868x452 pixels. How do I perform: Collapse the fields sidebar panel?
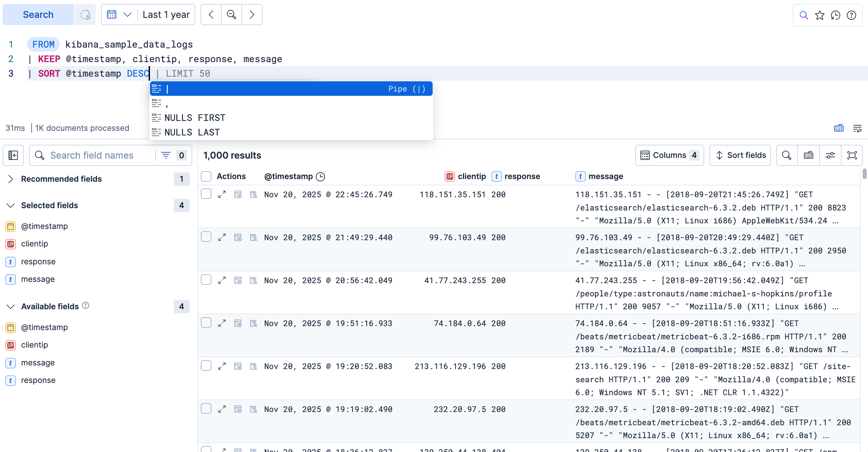[x=13, y=155]
